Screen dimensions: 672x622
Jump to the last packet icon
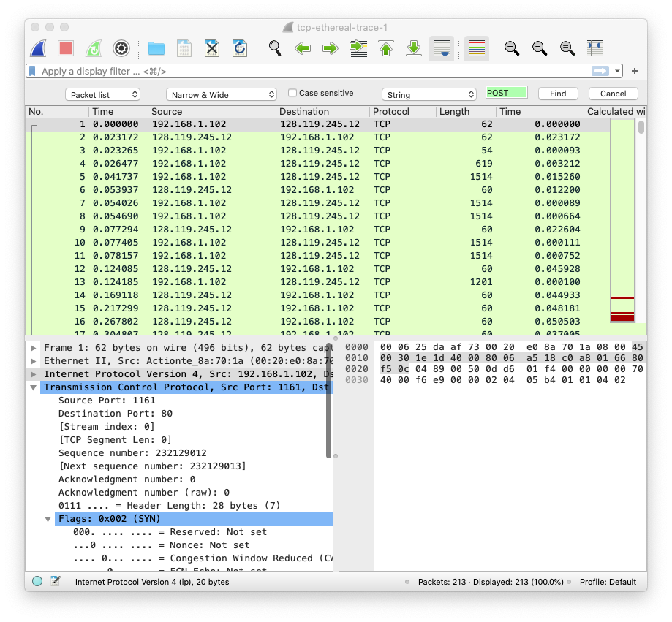pyautogui.click(x=414, y=48)
